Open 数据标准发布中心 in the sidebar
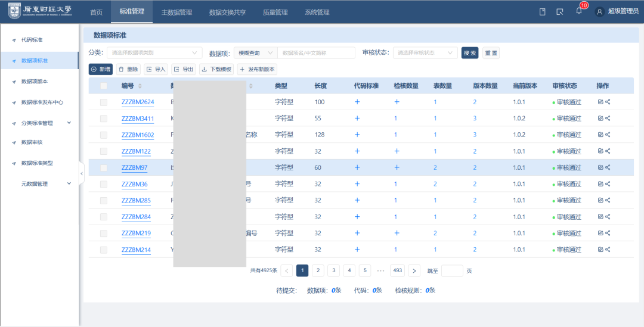 tap(42, 102)
